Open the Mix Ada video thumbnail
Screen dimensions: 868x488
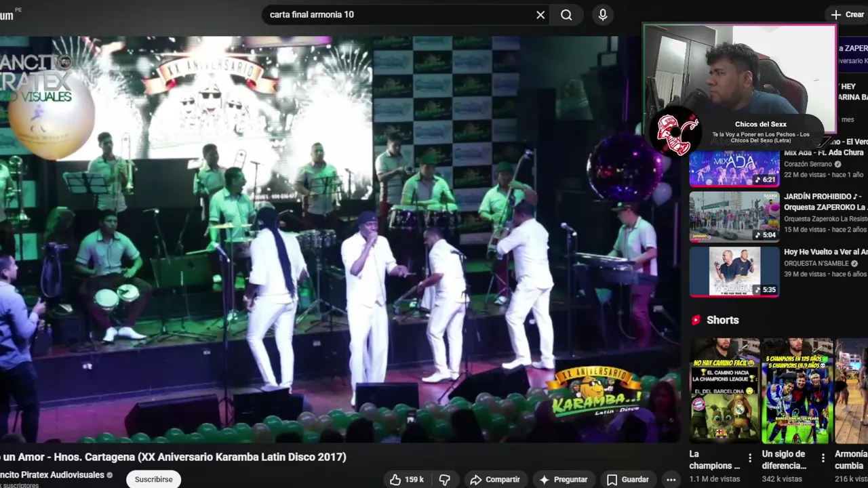[x=734, y=168]
